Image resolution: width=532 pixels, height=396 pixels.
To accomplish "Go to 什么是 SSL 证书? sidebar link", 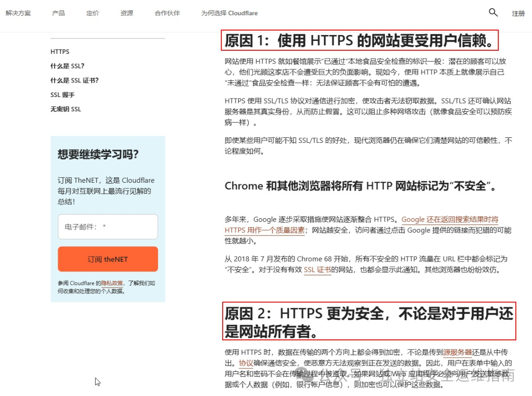I will (x=74, y=80).
